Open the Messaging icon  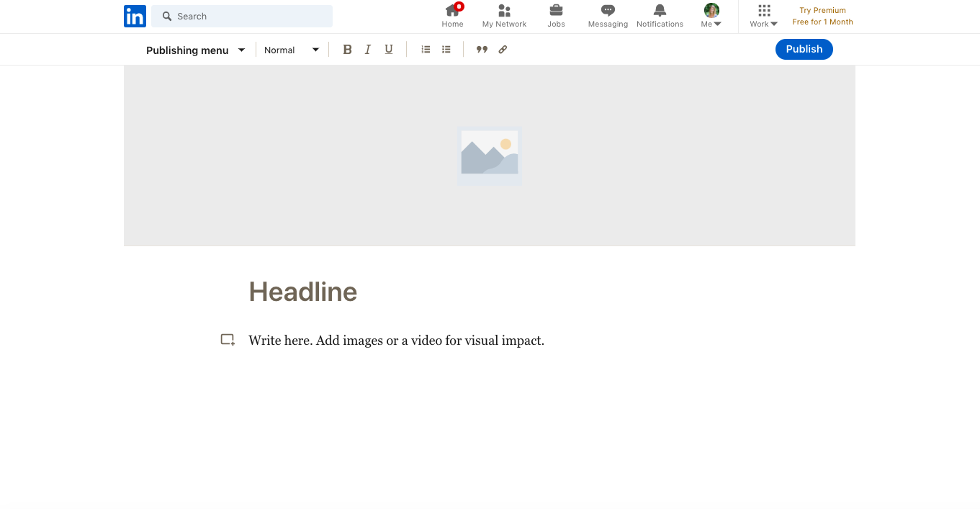[608, 16]
